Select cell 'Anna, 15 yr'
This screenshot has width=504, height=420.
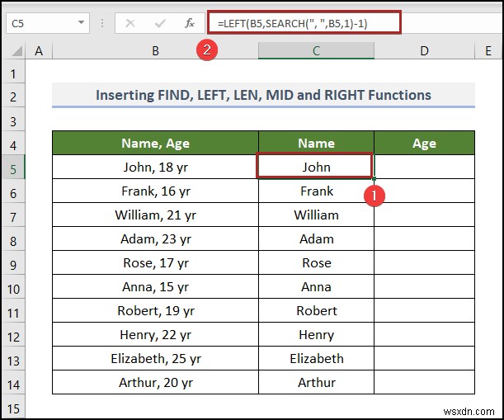pos(155,287)
